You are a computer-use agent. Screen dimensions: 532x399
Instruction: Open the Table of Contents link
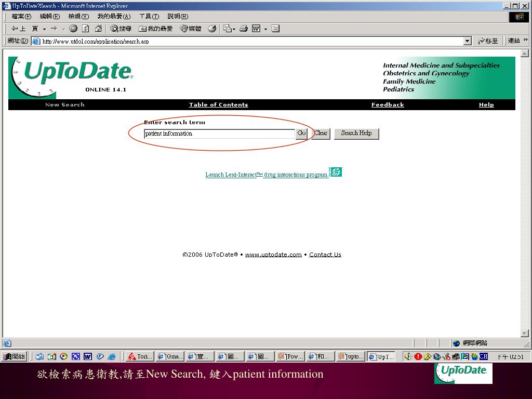coord(219,105)
